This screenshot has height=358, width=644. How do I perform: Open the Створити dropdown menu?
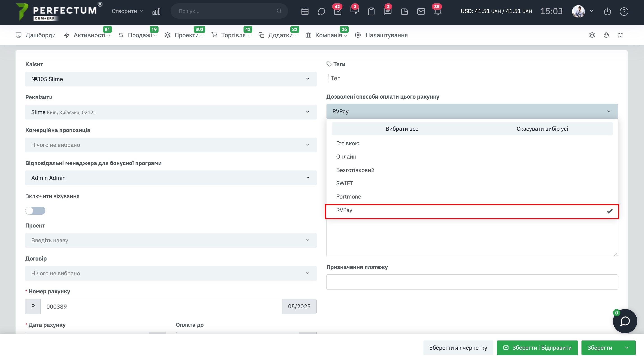coord(127,11)
